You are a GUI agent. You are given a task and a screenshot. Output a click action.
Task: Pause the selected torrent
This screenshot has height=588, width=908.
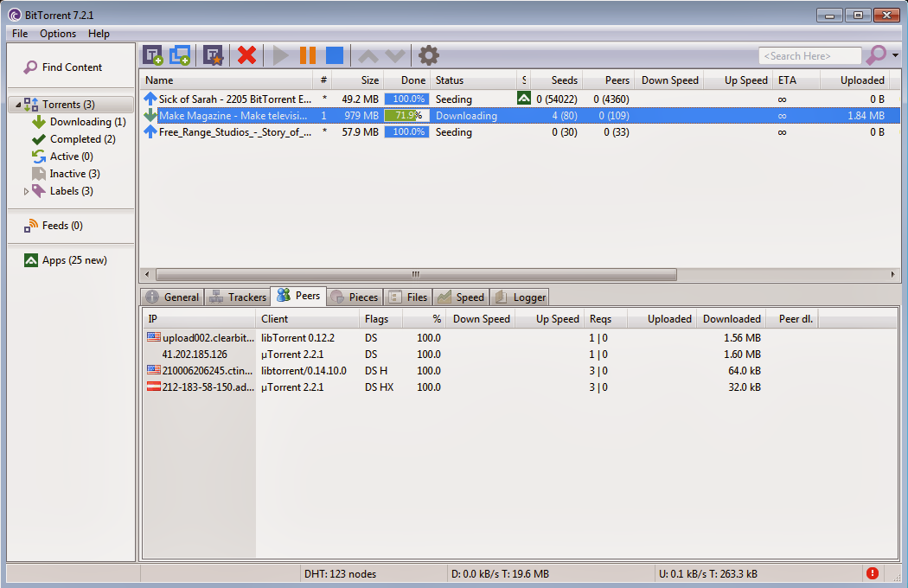308,55
